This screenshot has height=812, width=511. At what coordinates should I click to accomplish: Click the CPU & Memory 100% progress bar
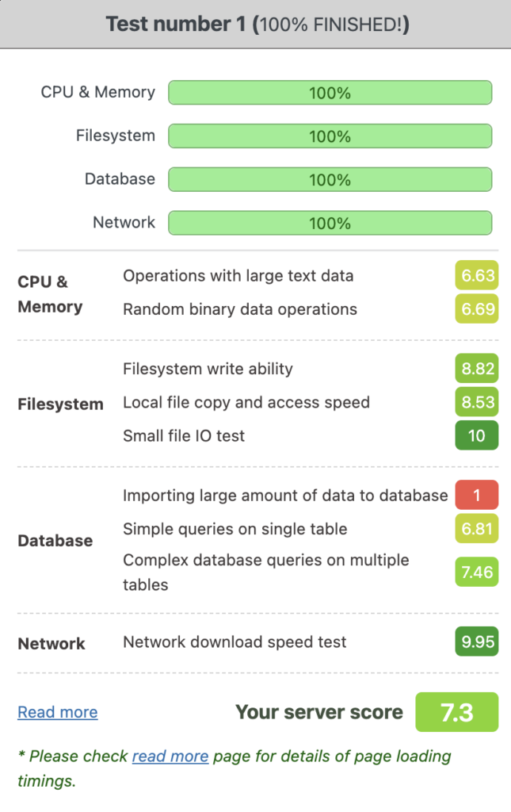pos(330,93)
